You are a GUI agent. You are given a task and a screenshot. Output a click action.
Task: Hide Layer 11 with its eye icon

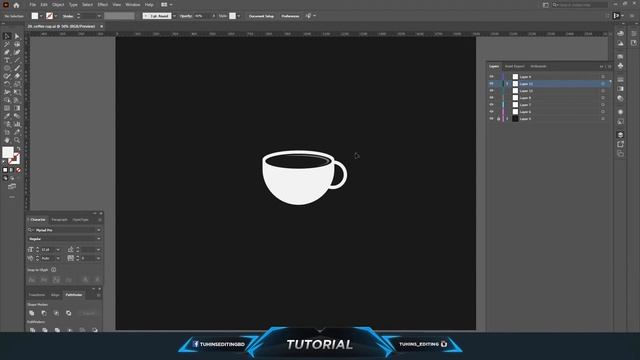pyautogui.click(x=491, y=83)
